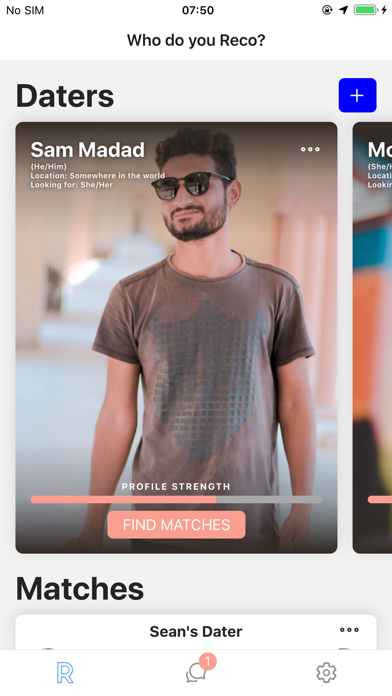The image size is (392, 696).
Task: Tap the orientation lock status icon
Action: (327, 10)
